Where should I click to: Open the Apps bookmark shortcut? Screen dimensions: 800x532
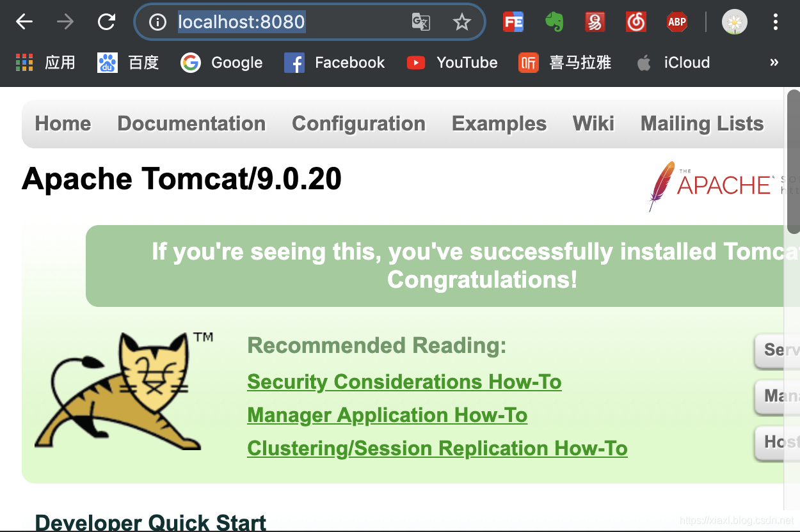tap(45, 63)
